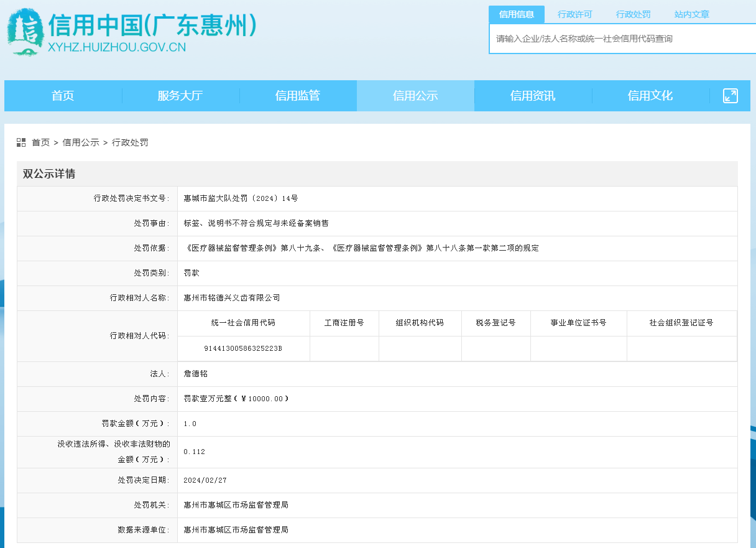Click the 行政处罚决定书文号 row label

132,198
